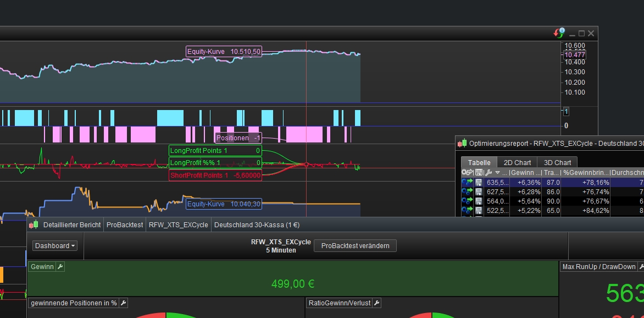Select the 522,5... cell
This screenshot has height=318, width=644.
497,210
